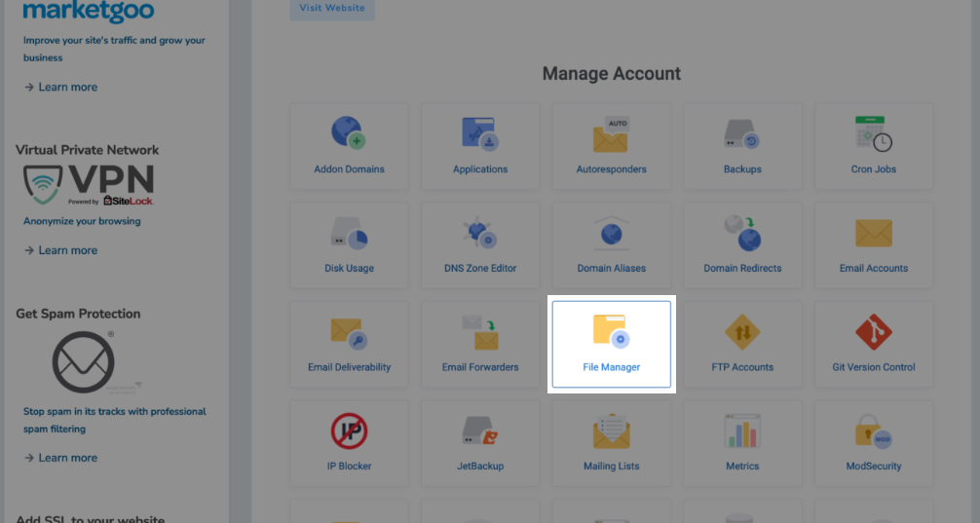Viewport: 980px width, 523px height.
Task: Open Git Version Control
Action: pyautogui.click(x=873, y=344)
